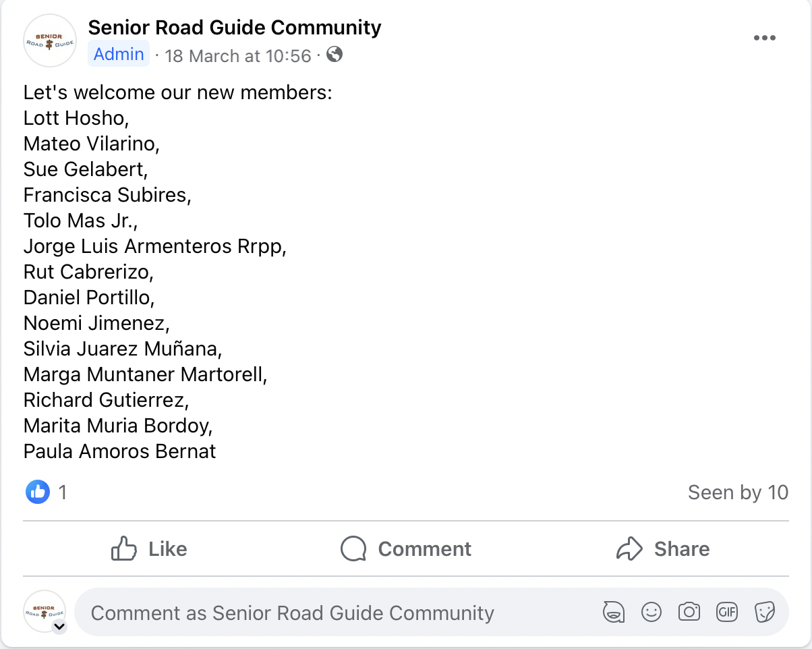
Task: Open the three-dot post options menu
Action: pyautogui.click(x=764, y=38)
